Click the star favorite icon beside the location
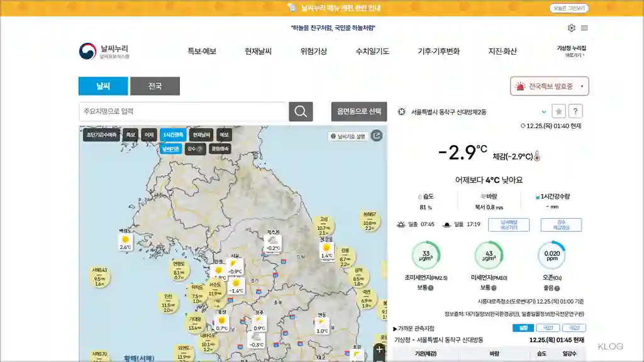This screenshot has width=644, height=362. pyautogui.click(x=558, y=111)
